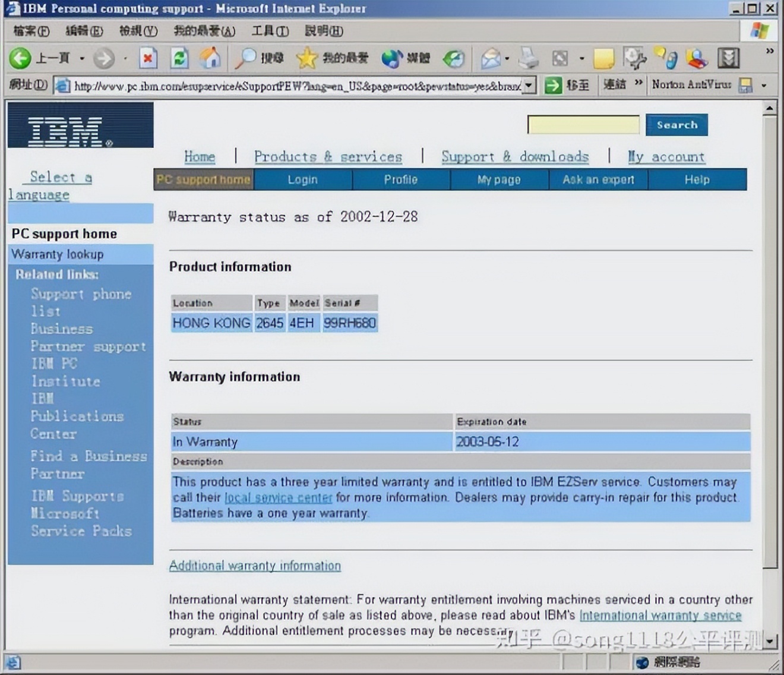Switch to the Profile tab
784x675 pixels.
coord(401,179)
